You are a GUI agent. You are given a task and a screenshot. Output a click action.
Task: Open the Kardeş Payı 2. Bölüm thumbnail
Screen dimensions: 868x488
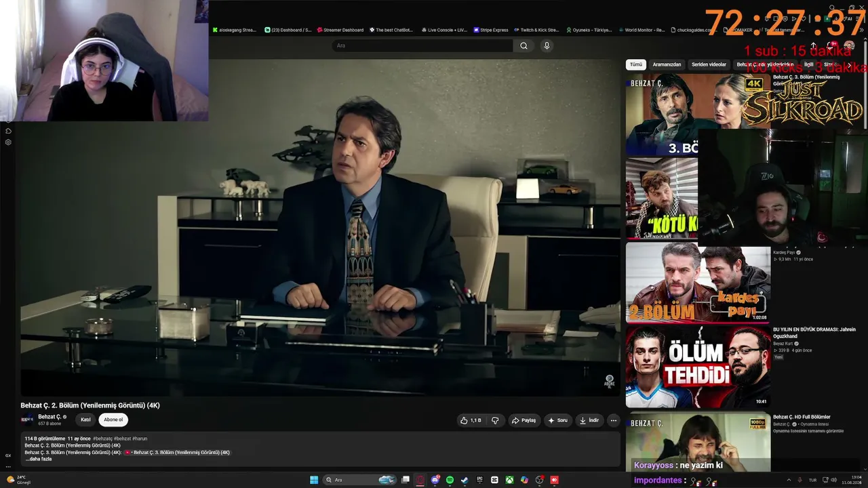point(698,283)
